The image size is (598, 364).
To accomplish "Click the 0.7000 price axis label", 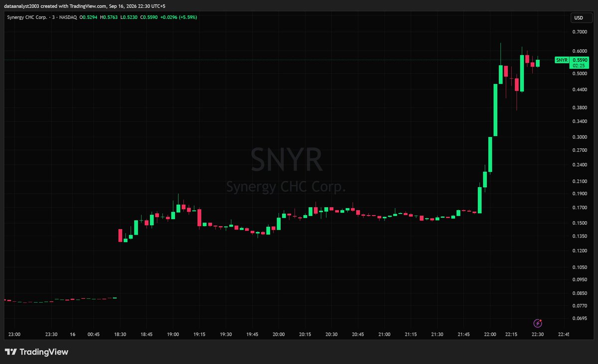I will [580, 32].
